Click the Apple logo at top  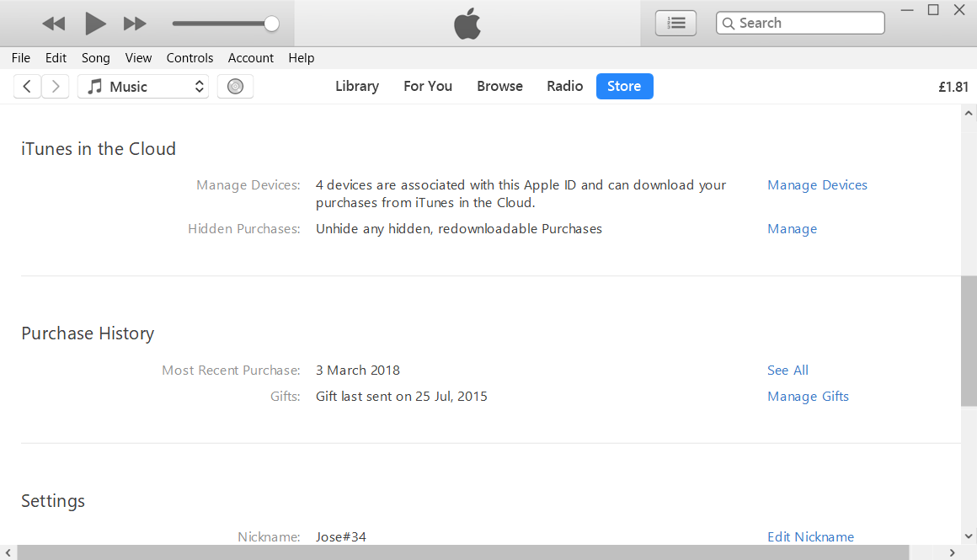(467, 24)
